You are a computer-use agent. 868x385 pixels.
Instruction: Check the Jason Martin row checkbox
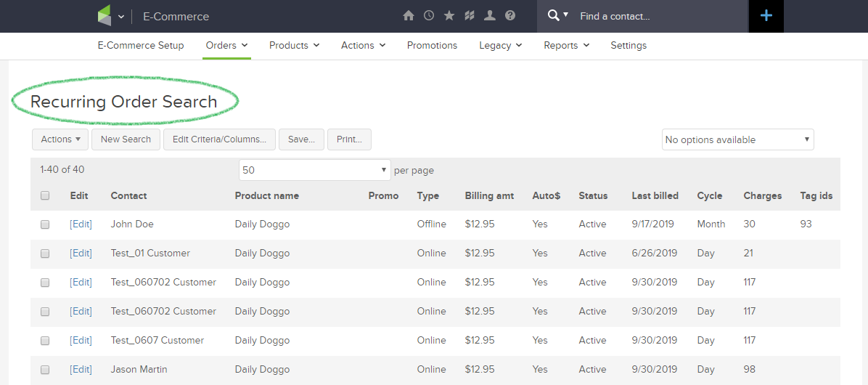[46, 370]
